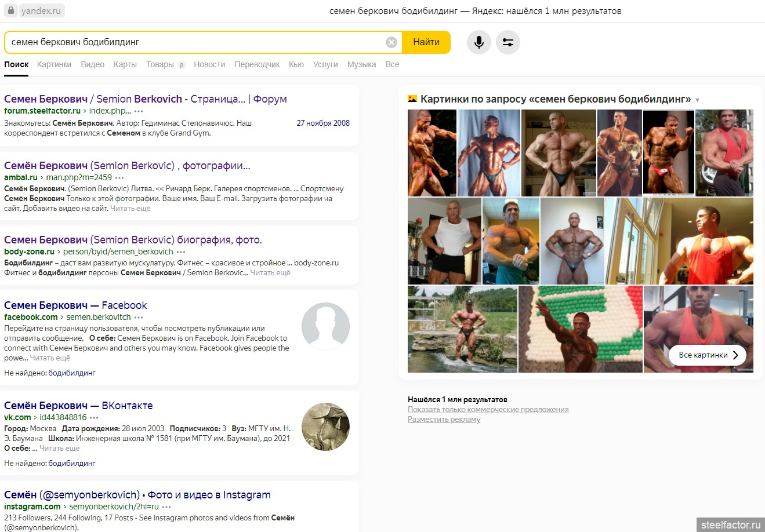Open the Семен Беркович Форум result title
The height and width of the screenshot is (532, 765).
pos(146,99)
